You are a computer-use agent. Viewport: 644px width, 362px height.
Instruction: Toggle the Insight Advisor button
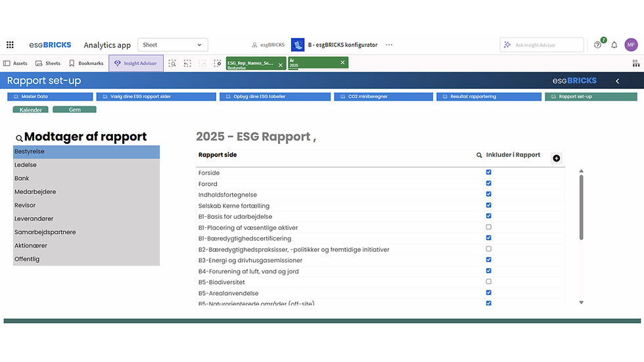[136, 63]
